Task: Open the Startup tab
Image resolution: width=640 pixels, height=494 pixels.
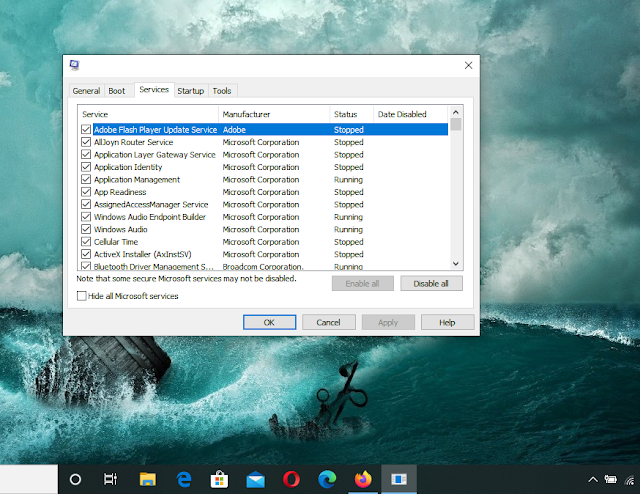Action: coord(191,91)
